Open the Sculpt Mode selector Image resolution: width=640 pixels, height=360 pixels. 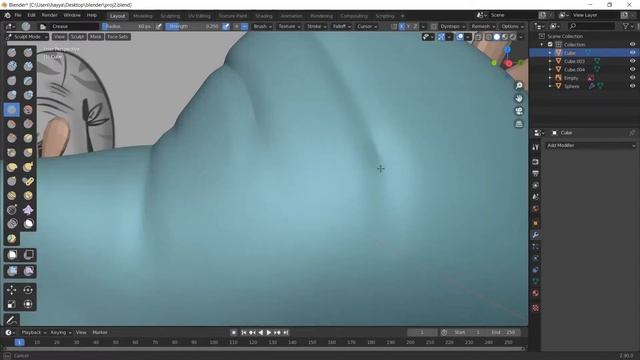[x=27, y=37]
